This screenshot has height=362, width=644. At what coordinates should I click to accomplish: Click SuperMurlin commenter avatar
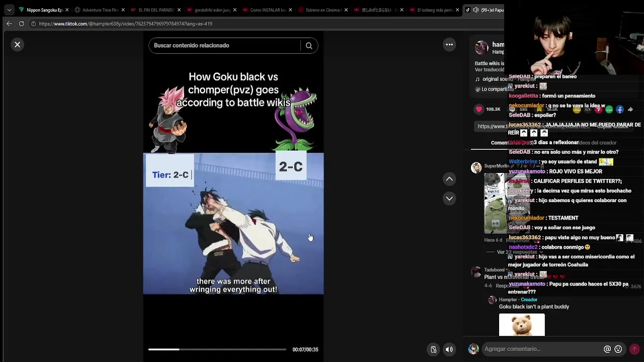pyautogui.click(x=476, y=167)
